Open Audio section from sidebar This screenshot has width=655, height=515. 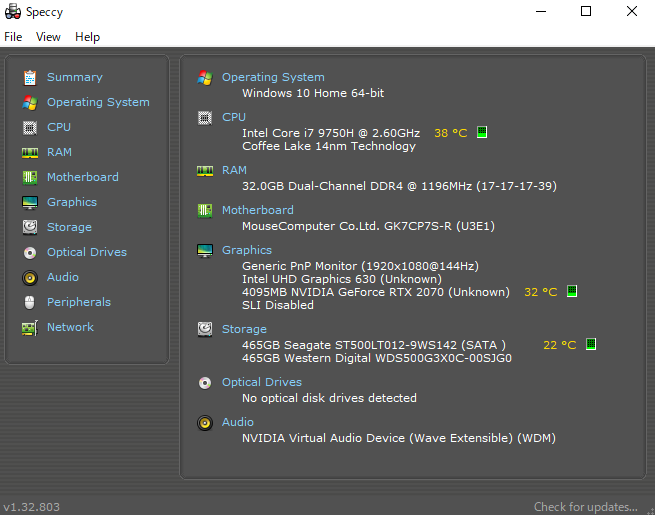pos(63,277)
